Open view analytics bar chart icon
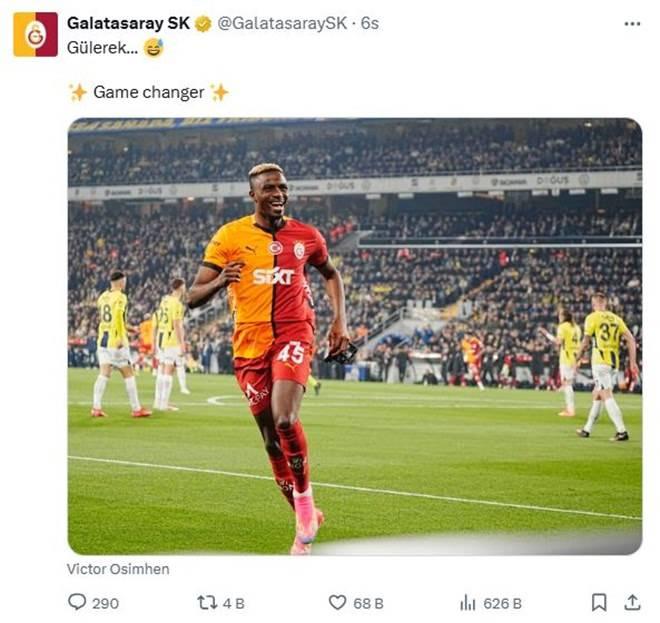 pos(468,603)
